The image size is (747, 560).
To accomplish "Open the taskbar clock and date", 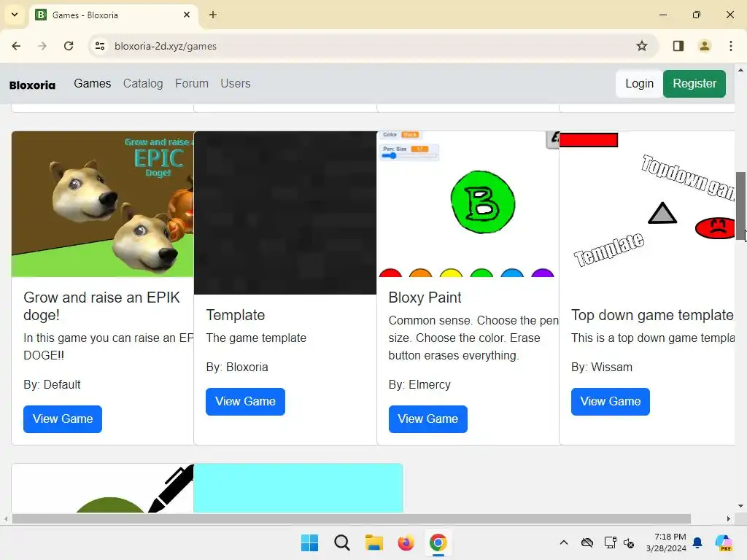I will tap(666, 542).
